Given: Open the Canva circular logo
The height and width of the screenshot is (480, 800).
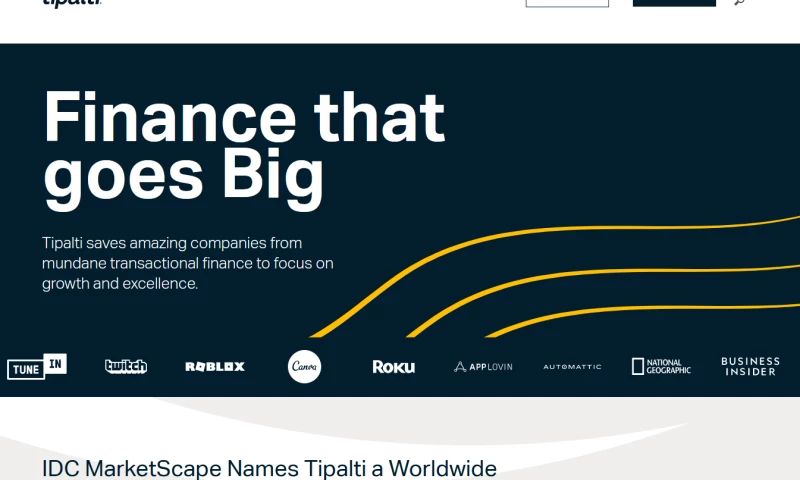Looking at the screenshot, I should 304,367.
